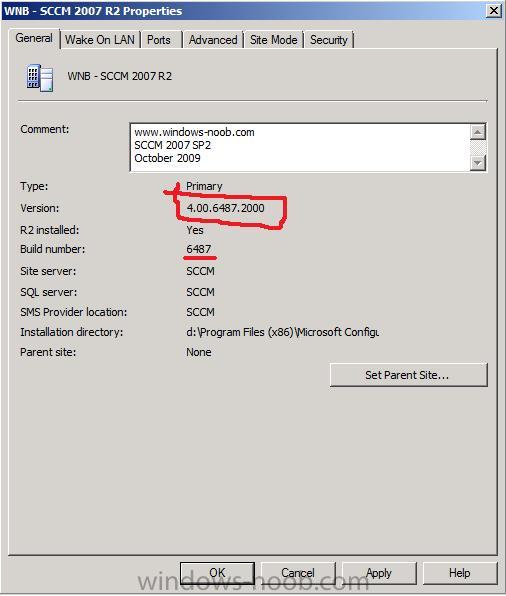Click the version value 4.00.6487.2000
506x596 pixels.
tap(225, 208)
